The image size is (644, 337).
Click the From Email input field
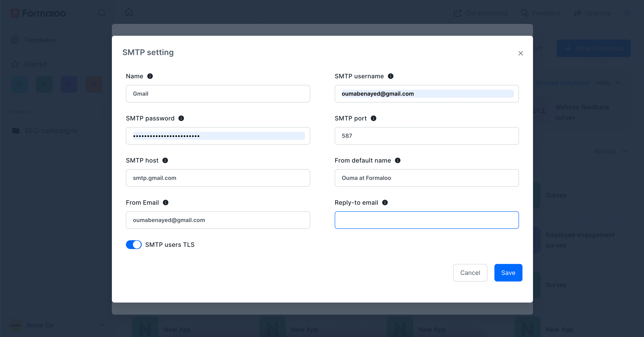pos(218,220)
